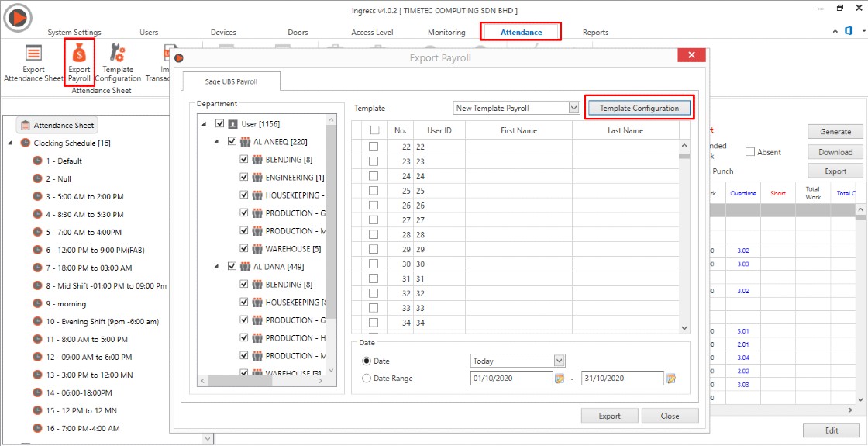Viewport: 868px width, 446px height.
Task: Open Template Configuration ribbon icon
Action: [x=118, y=54]
